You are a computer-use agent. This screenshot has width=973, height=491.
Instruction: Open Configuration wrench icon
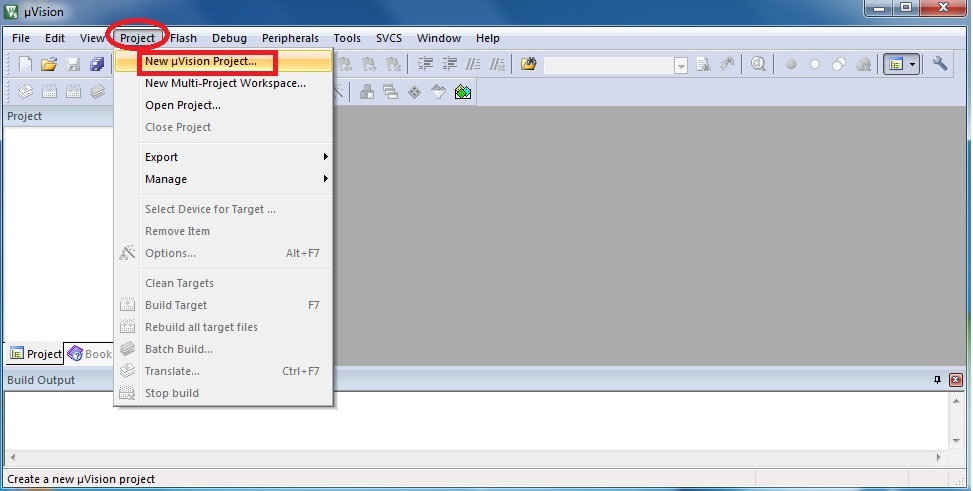pos(939,64)
